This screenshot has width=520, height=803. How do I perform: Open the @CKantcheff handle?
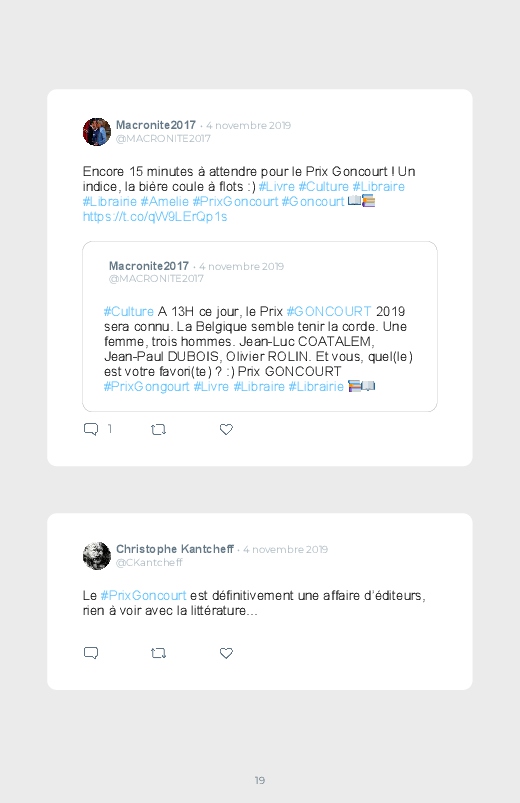[149, 562]
